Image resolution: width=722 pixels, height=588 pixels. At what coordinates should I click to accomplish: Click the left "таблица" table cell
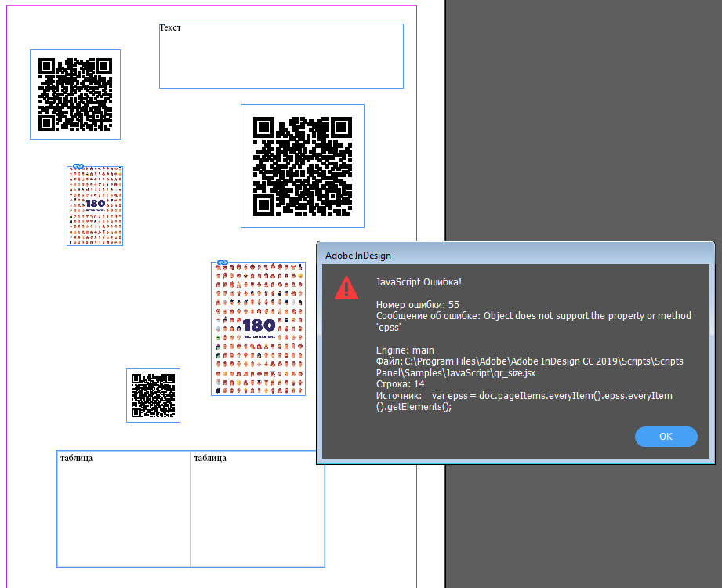pyautogui.click(x=124, y=509)
